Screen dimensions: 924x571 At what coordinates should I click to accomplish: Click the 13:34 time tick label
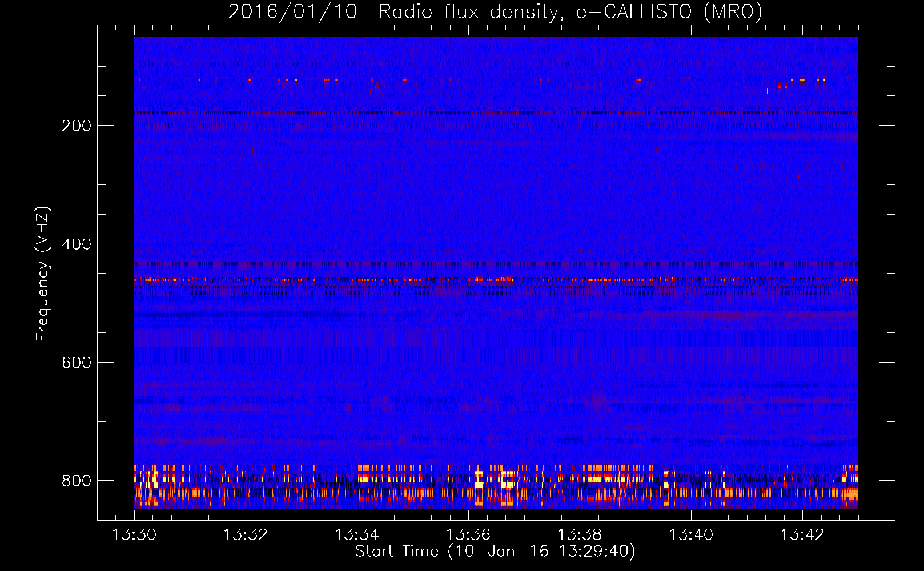point(357,535)
